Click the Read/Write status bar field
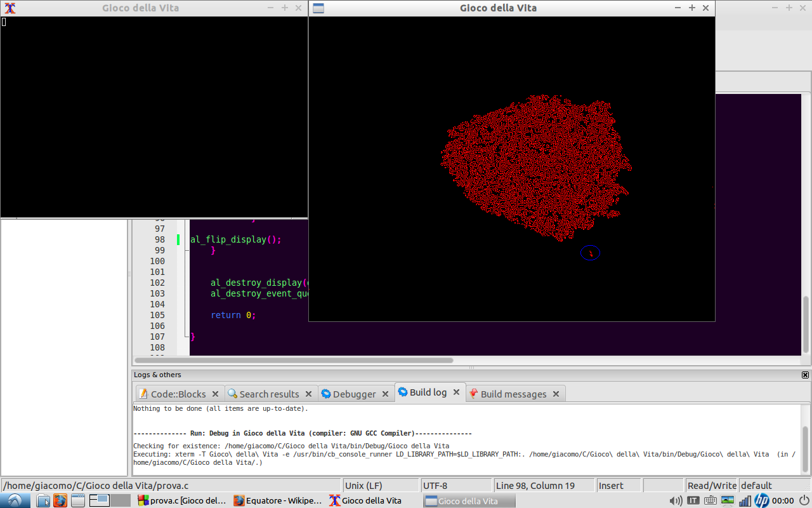Viewport: 812px width, 508px height. pyautogui.click(x=712, y=485)
